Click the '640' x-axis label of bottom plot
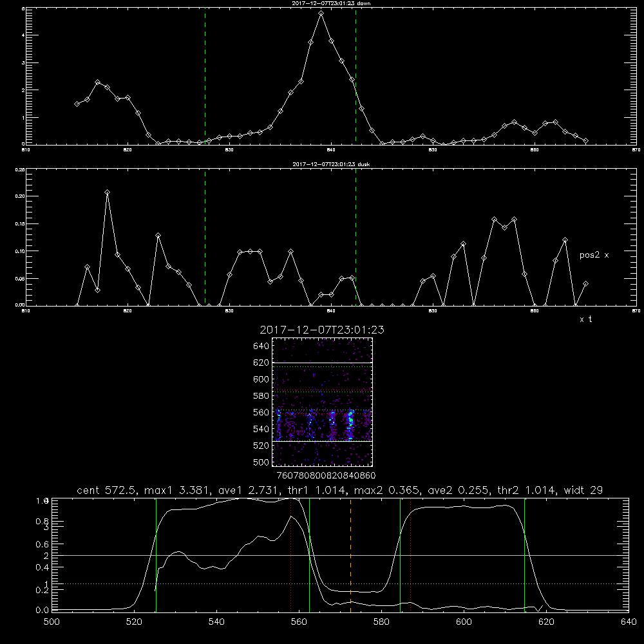 pos(629,621)
